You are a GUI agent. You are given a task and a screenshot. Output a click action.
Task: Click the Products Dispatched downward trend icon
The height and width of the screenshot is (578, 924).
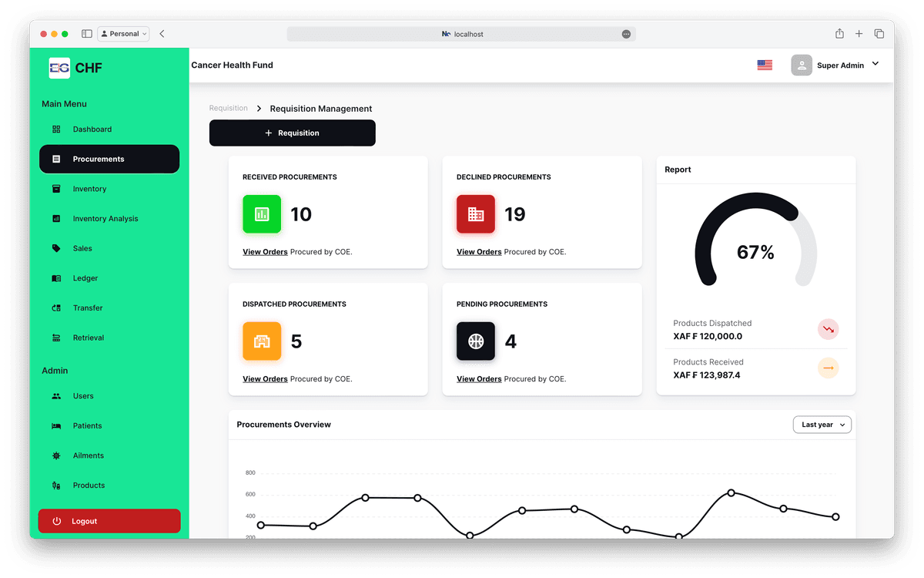tap(828, 330)
